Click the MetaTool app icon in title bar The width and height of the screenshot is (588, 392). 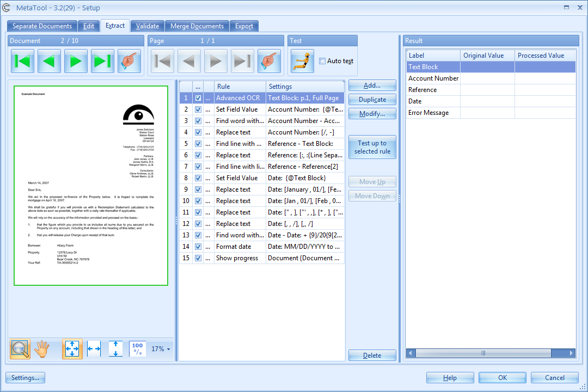point(7,8)
